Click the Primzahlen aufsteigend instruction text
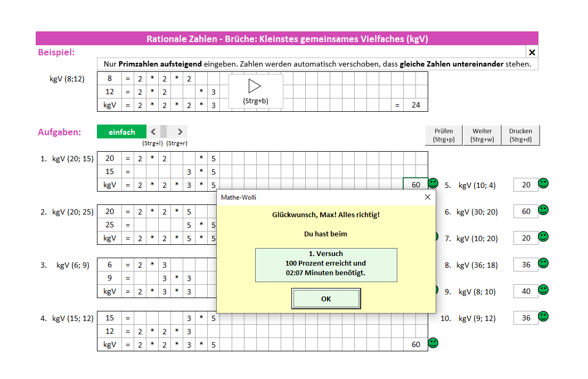The height and width of the screenshot is (379, 588). (x=160, y=64)
